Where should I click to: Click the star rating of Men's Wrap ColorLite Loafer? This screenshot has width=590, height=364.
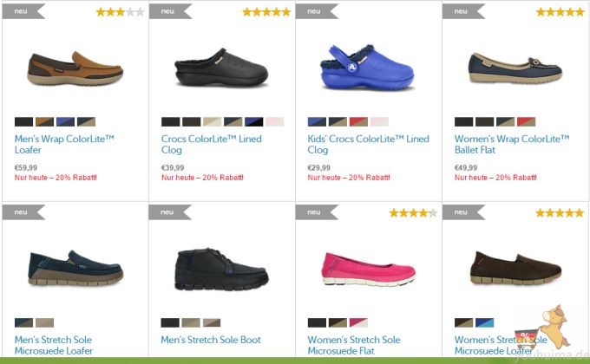(120, 12)
